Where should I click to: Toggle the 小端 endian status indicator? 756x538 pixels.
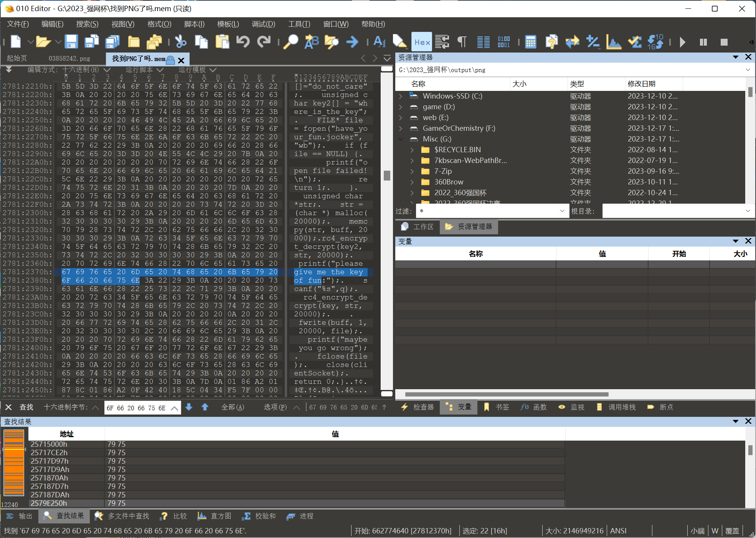tap(698, 531)
